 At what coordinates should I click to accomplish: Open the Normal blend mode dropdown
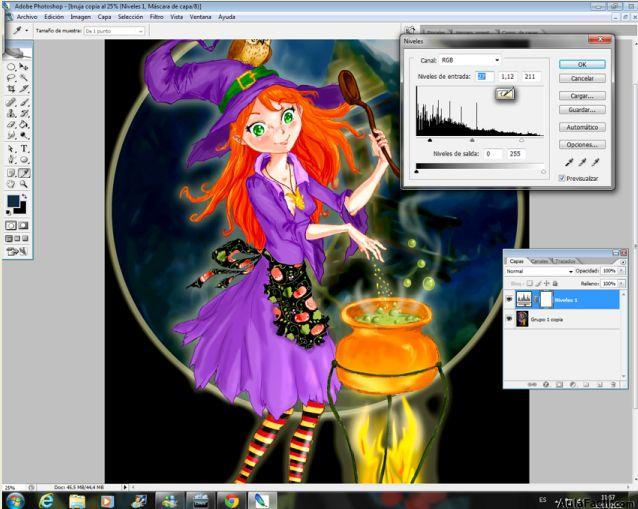pyautogui.click(x=539, y=271)
